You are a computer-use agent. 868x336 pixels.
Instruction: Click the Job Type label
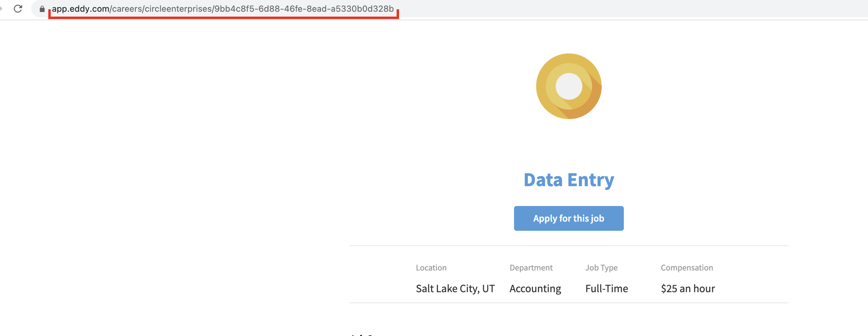point(601,268)
